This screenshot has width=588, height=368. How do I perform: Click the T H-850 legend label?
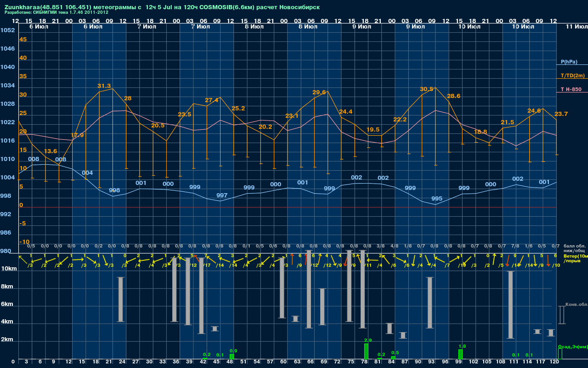(x=571, y=89)
